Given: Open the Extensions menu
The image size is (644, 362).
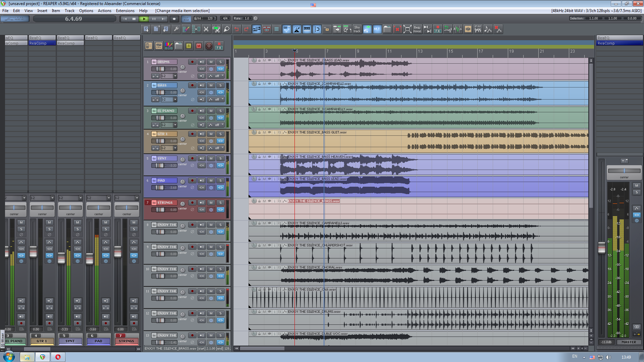Looking at the screenshot, I should tap(125, 11).
